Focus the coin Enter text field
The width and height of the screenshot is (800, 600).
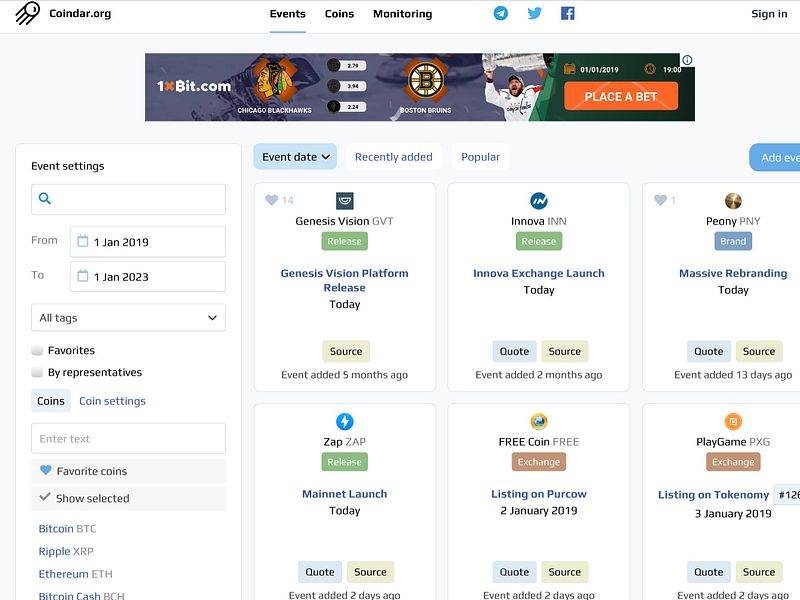[129, 438]
